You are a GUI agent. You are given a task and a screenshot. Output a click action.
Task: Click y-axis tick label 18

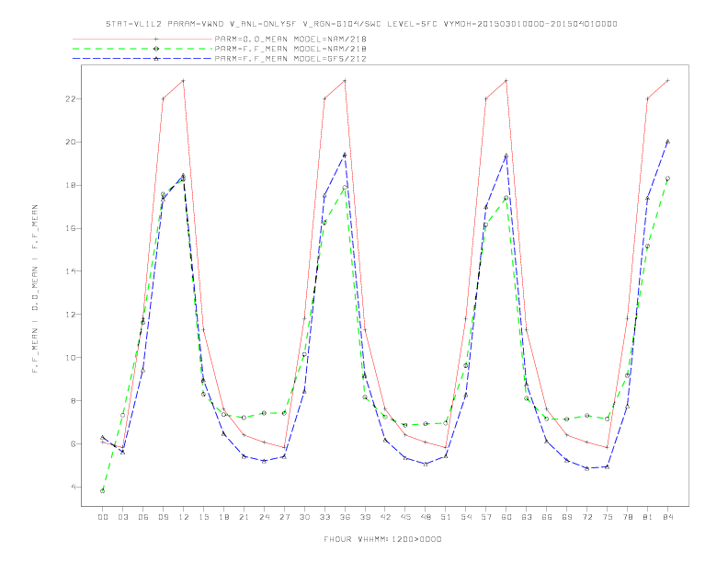[71, 185]
